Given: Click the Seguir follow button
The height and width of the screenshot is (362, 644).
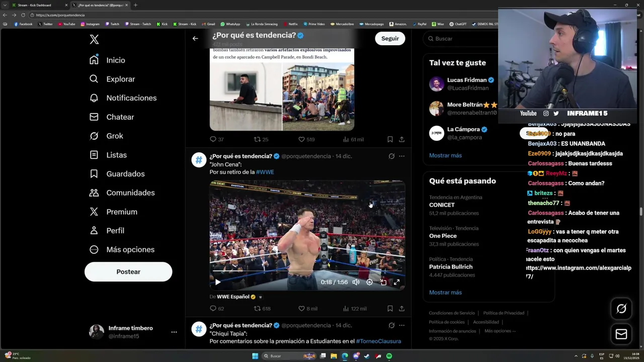Looking at the screenshot, I should [390, 38].
